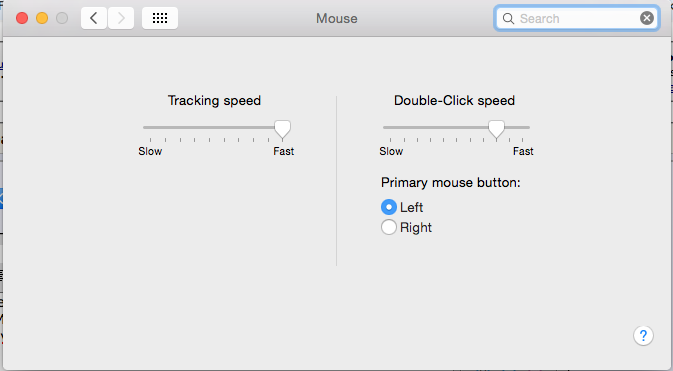Click the forward navigation arrow
This screenshot has width=673, height=371.
[x=121, y=18]
